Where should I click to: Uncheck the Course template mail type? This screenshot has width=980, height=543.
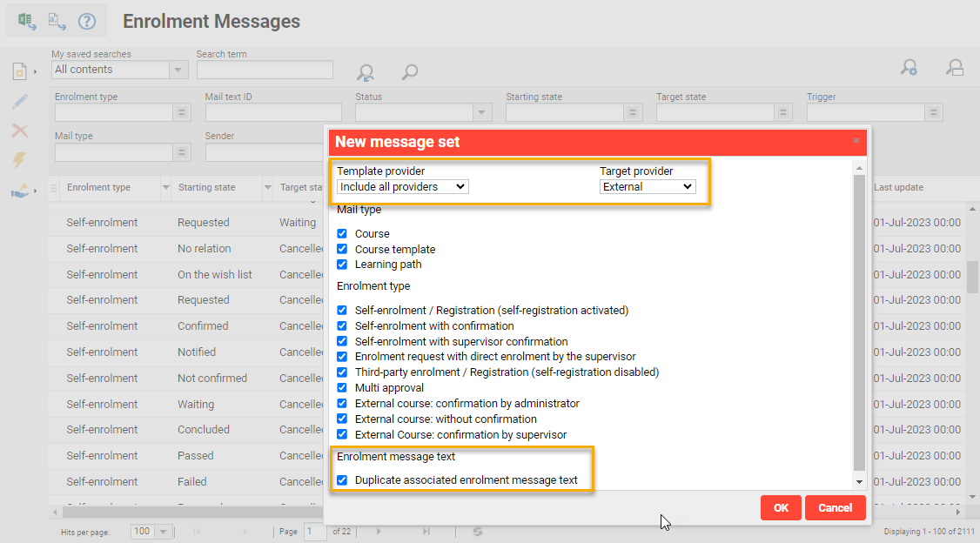(342, 249)
